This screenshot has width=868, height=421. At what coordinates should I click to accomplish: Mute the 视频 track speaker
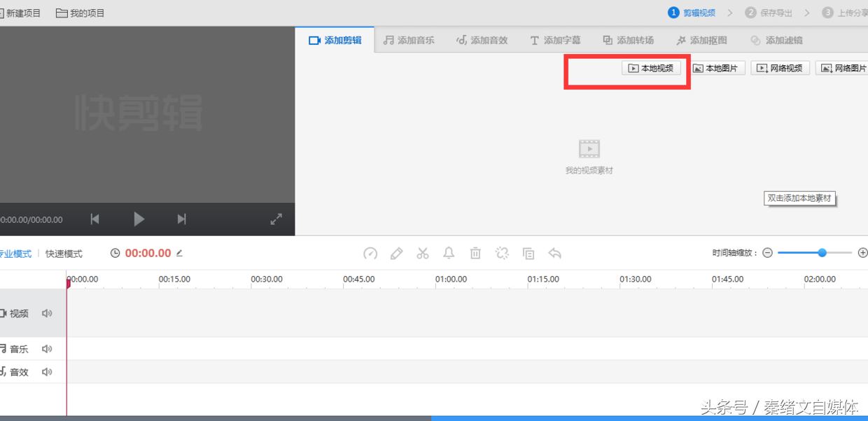click(x=47, y=313)
